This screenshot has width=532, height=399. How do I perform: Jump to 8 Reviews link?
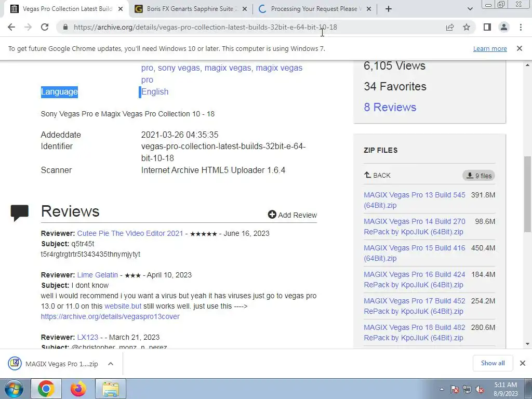[x=390, y=107]
